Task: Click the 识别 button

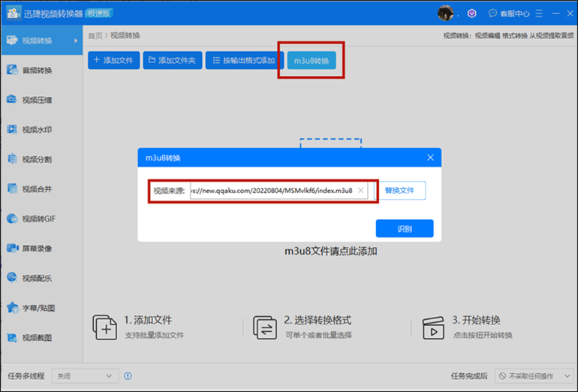Action: [405, 228]
